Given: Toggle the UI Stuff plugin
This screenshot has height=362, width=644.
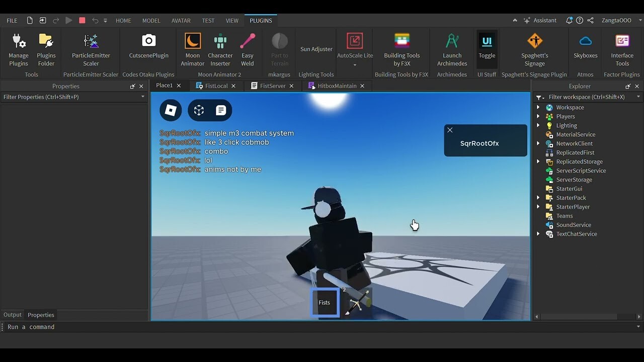Looking at the screenshot, I should 487,49.
